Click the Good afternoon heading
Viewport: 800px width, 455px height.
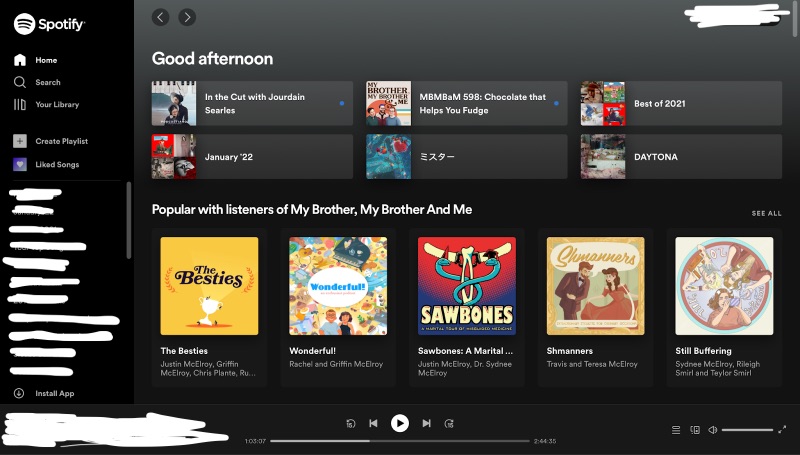coord(212,59)
